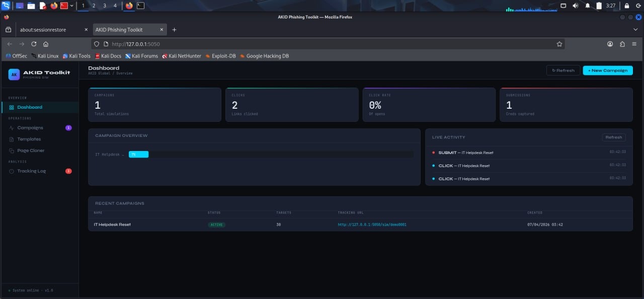Screen dimensions: 644x299
Task: Select the Templates document icon
Action: pos(12,139)
